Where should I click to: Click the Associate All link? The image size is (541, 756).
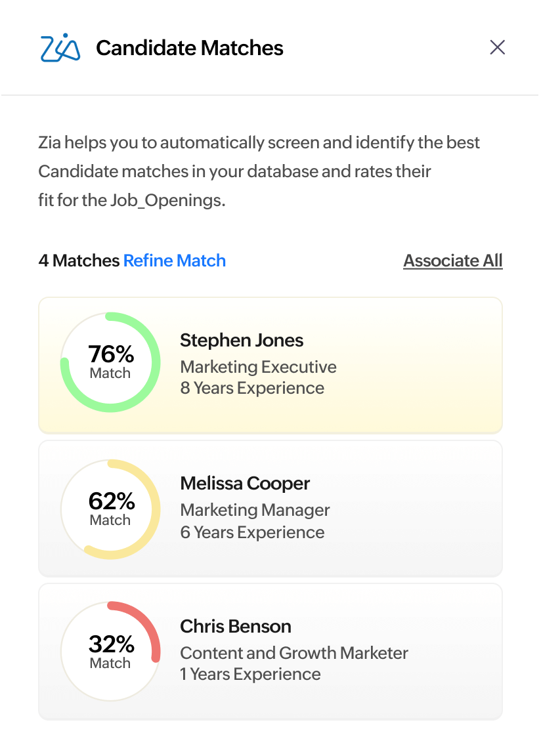452,261
